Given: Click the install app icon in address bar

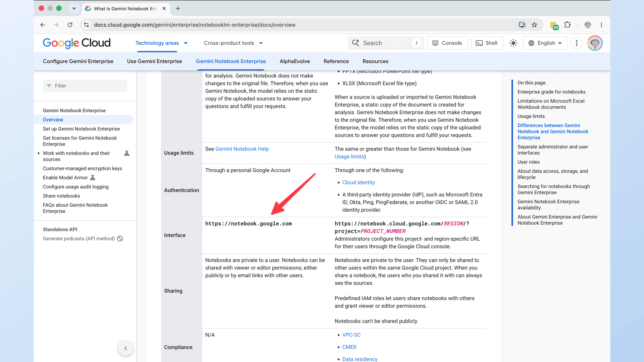Looking at the screenshot, I should [x=522, y=25].
